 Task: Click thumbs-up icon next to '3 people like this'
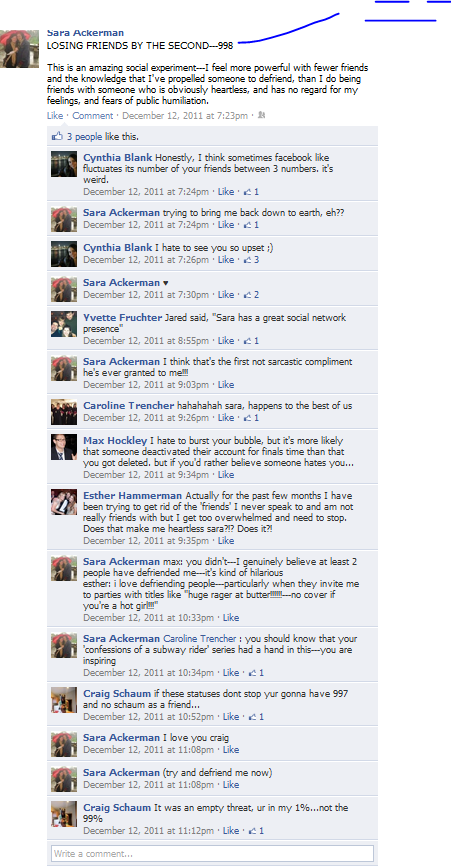click(57, 136)
